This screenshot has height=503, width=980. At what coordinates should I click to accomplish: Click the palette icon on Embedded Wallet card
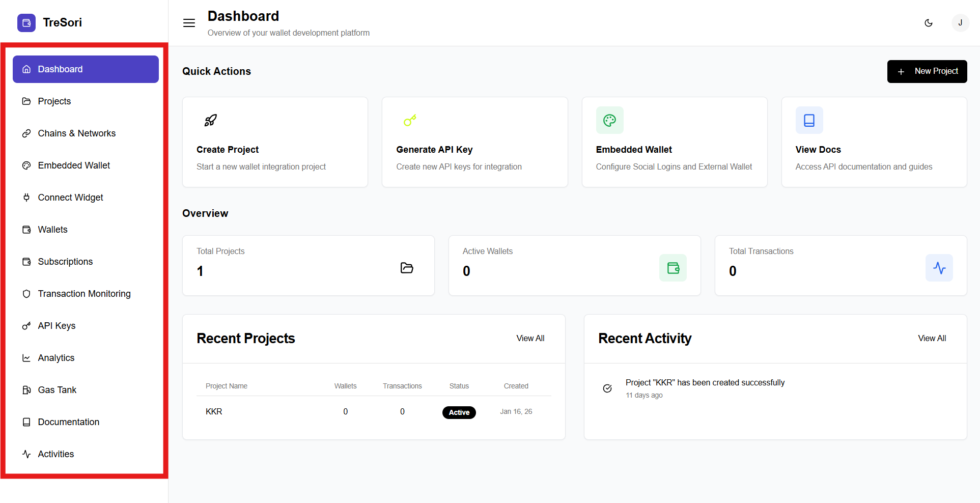[609, 120]
